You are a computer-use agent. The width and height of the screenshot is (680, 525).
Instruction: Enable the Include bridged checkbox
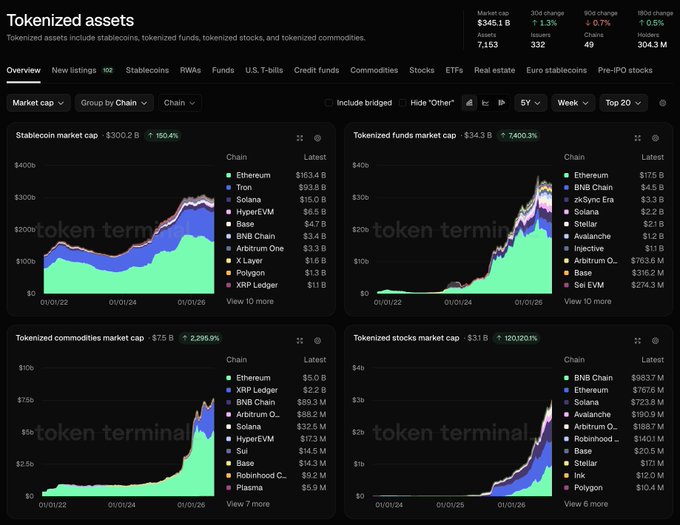pos(329,103)
